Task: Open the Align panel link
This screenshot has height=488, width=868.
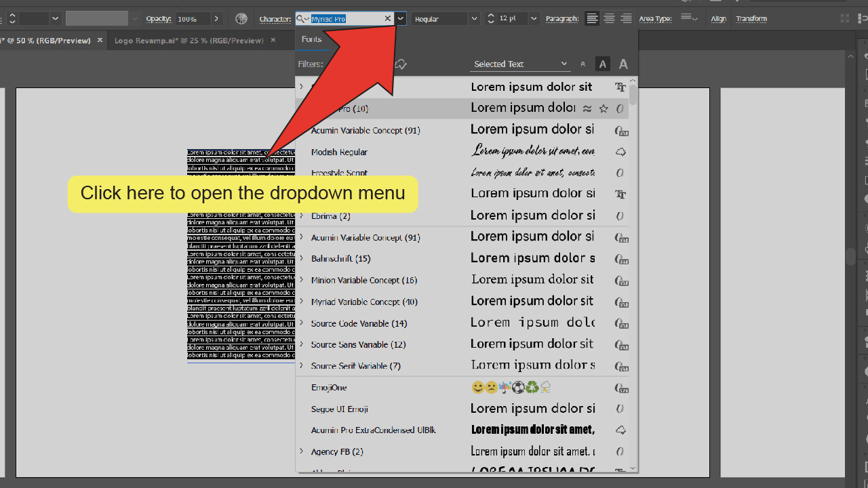Action: [718, 19]
